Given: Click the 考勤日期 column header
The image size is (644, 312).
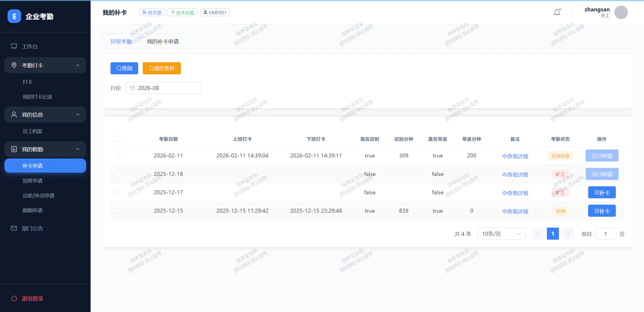Looking at the screenshot, I should [168, 139].
